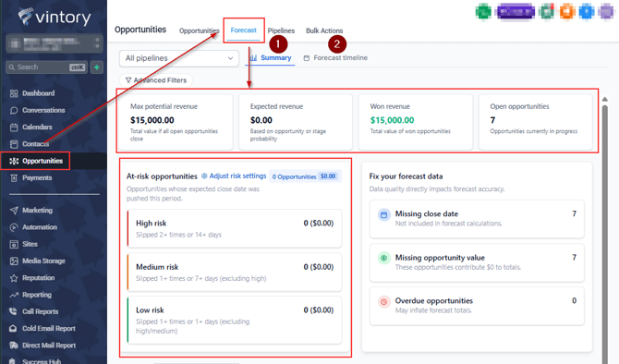Expand the account switcher in sidebar
619x364 pixels.
(55, 43)
